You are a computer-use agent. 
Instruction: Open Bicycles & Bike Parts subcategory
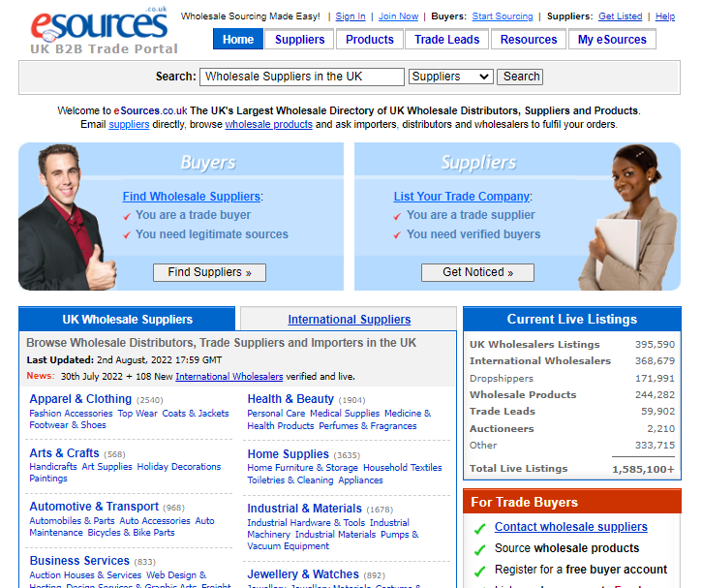pos(131,533)
